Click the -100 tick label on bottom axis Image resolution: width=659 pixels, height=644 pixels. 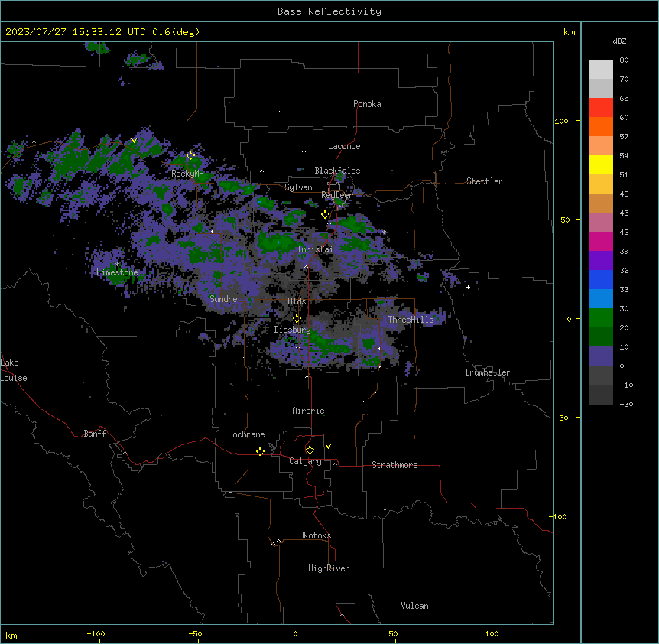(x=96, y=633)
